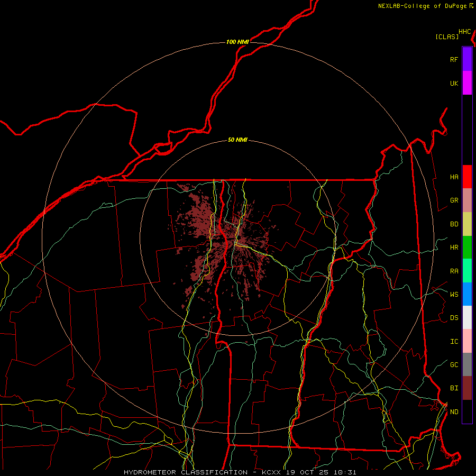Click the HHC legend heading

coord(465,32)
